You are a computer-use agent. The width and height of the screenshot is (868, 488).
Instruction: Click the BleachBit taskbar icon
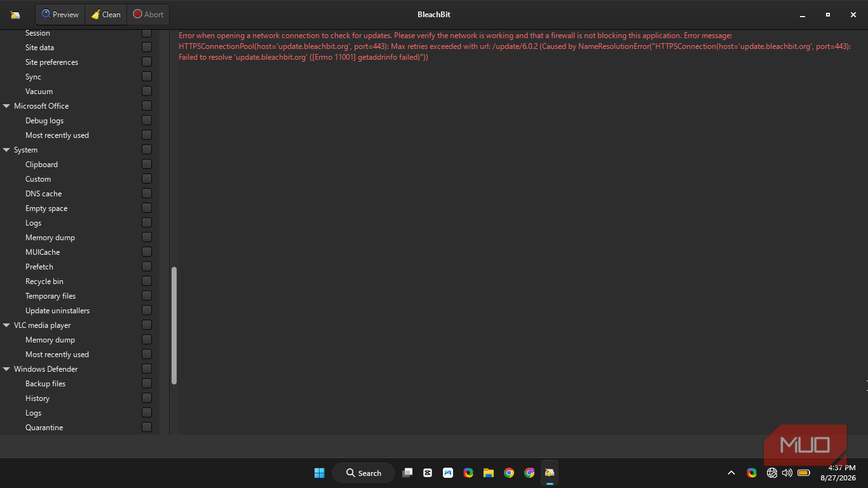(550, 473)
